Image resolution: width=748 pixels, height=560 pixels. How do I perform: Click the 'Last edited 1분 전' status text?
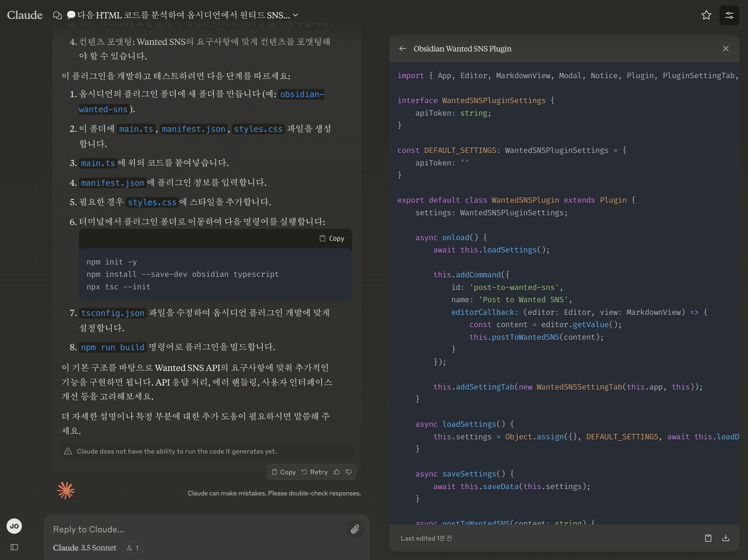click(426, 538)
